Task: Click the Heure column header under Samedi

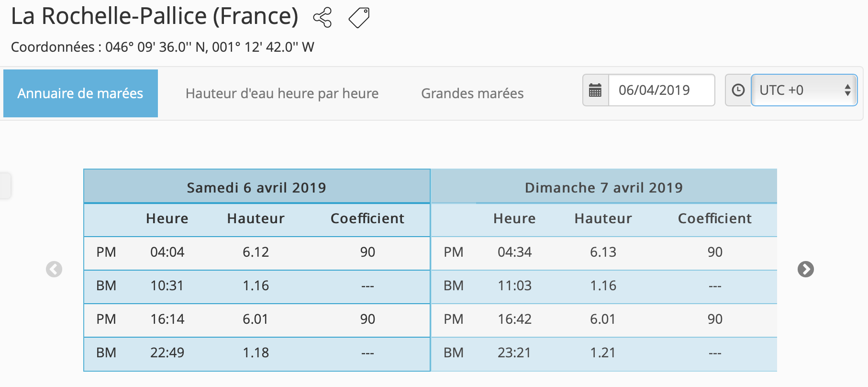Action: 167,218
